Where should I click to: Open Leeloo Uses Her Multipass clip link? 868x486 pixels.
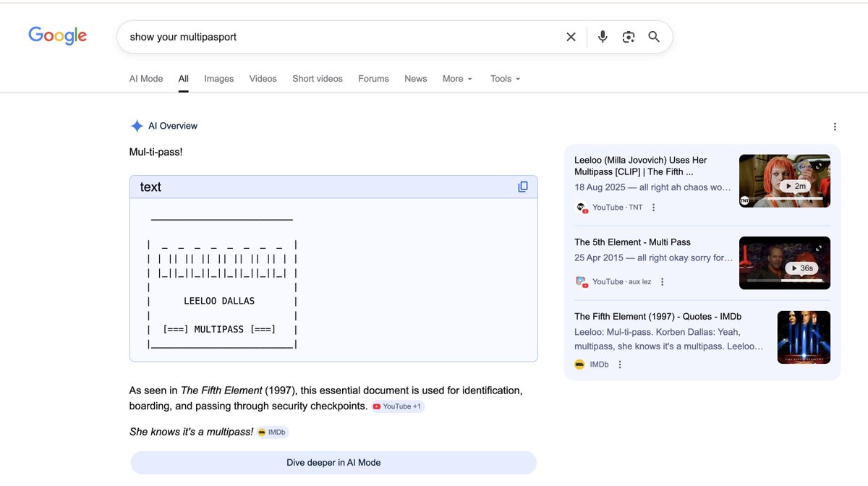(x=641, y=166)
